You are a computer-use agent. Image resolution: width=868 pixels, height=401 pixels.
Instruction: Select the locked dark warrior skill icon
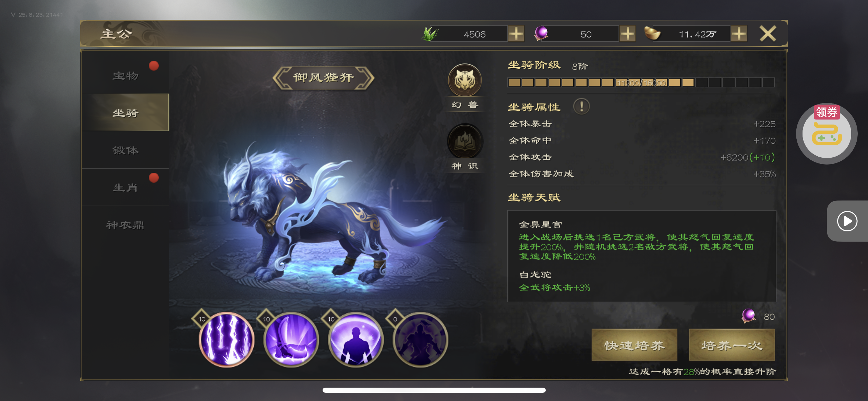pos(420,339)
